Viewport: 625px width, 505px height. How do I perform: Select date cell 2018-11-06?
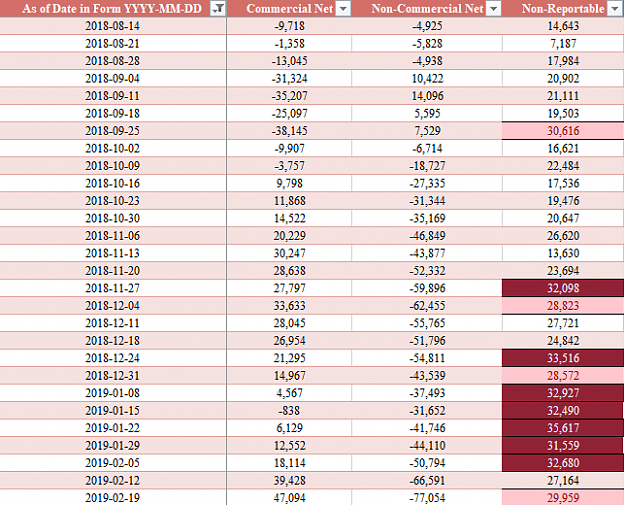point(113,236)
